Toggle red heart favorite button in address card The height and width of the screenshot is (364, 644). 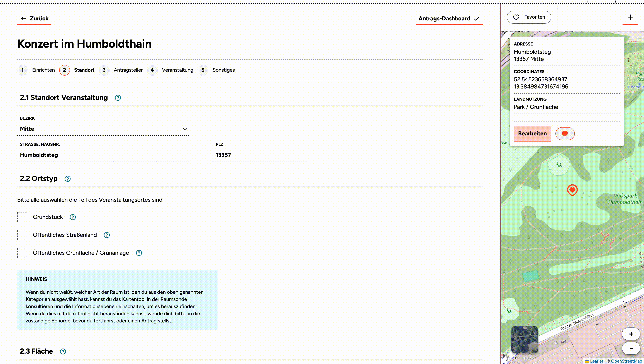(x=565, y=134)
